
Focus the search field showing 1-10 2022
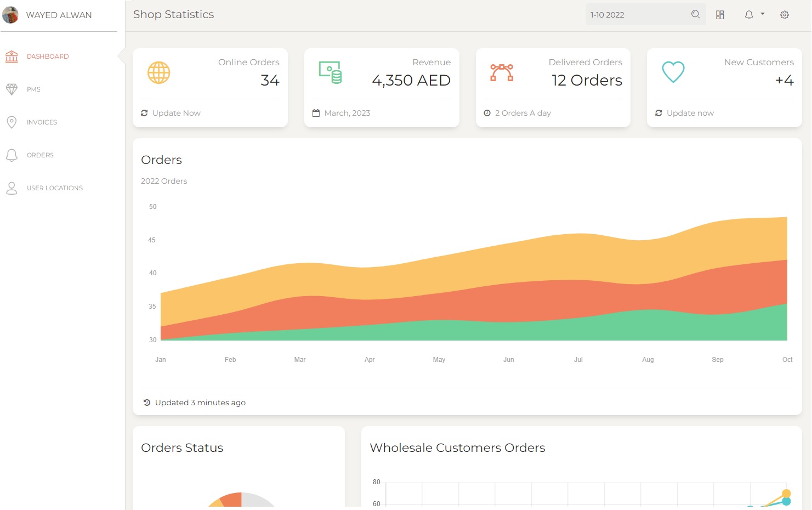(636, 15)
